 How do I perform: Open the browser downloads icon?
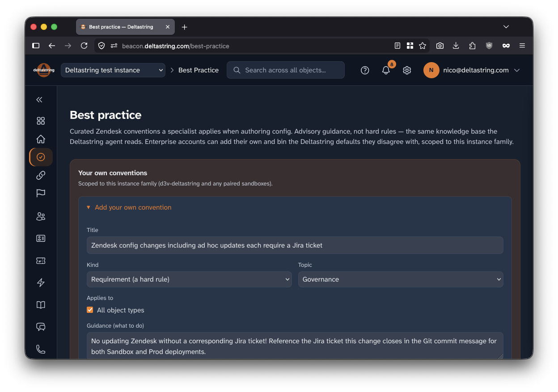click(x=456, y=46)
